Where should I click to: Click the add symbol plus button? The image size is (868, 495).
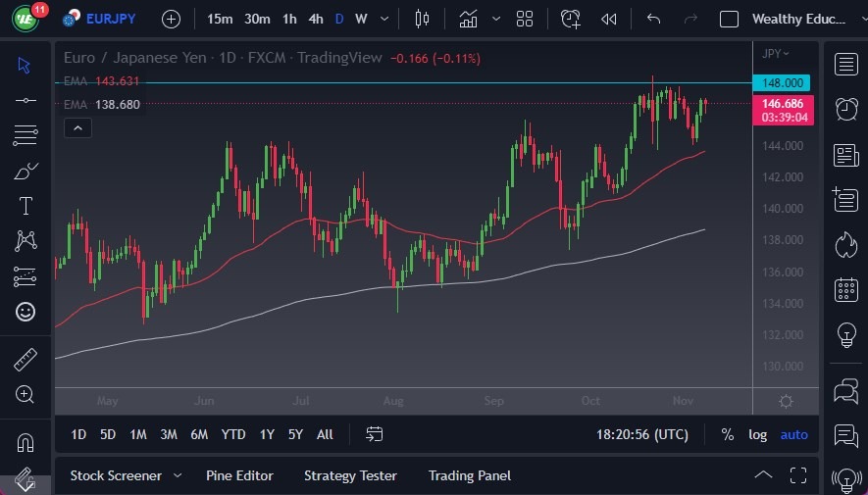171,19
